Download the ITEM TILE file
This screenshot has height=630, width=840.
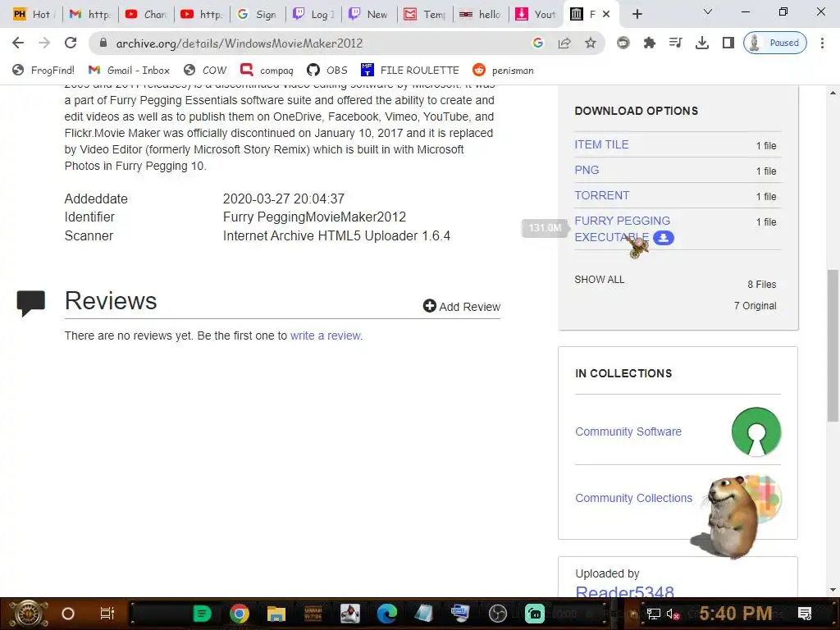[601, 144]
